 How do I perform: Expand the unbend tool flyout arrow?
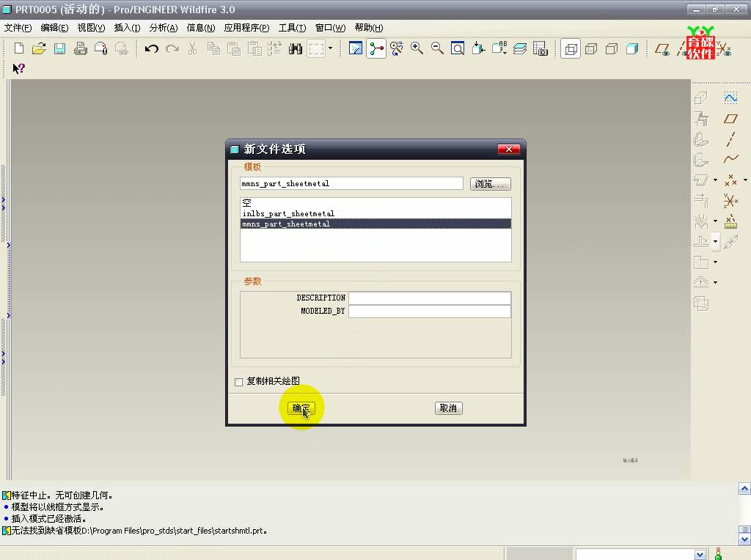coord(715,242)
